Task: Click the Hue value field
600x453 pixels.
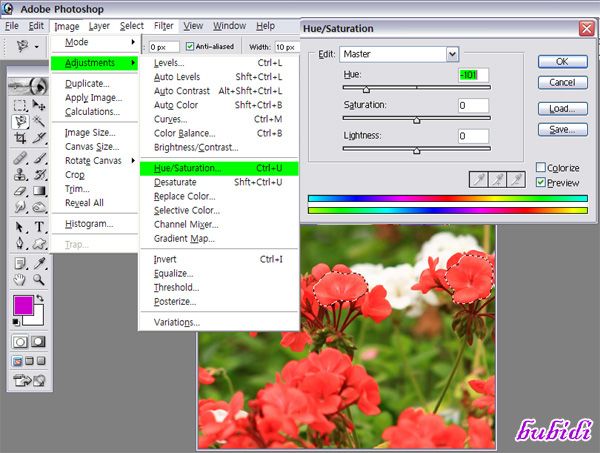Action: pyautogui.click(x=473, y=75)
